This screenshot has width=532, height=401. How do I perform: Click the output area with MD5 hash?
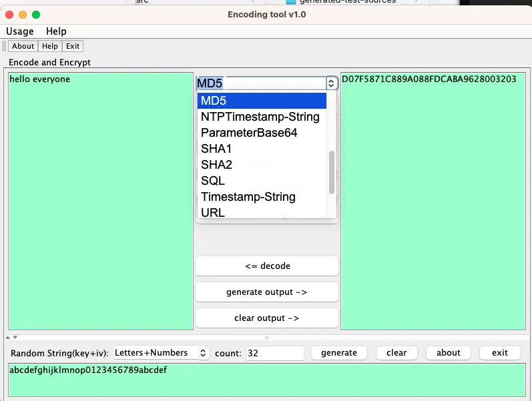pos(433,202)
